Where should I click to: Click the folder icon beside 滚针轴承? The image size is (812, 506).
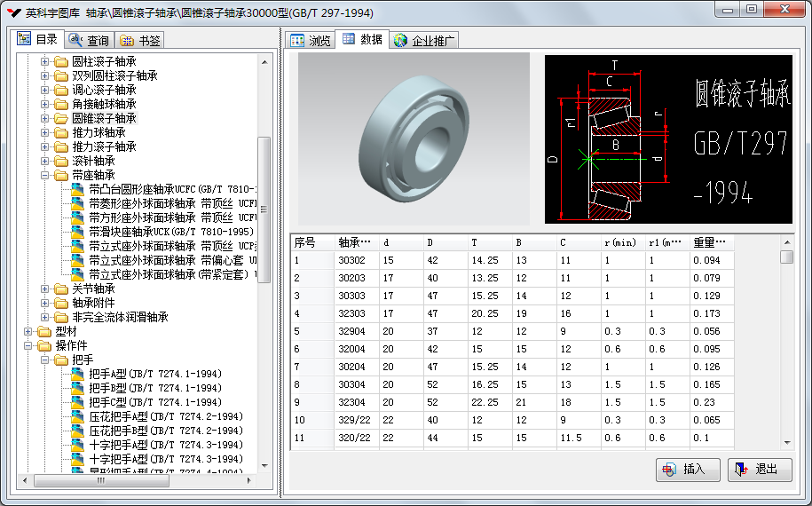[x=60, y=161]
